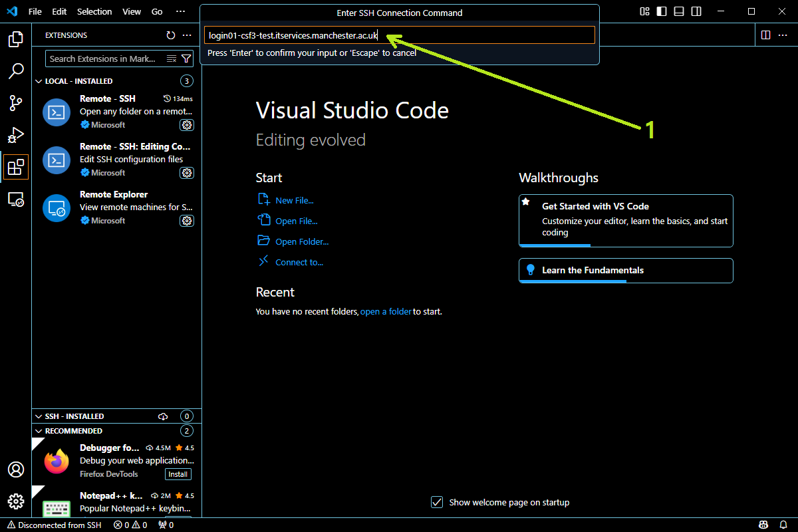Collapse the Local - Installed section

point(39,81)
